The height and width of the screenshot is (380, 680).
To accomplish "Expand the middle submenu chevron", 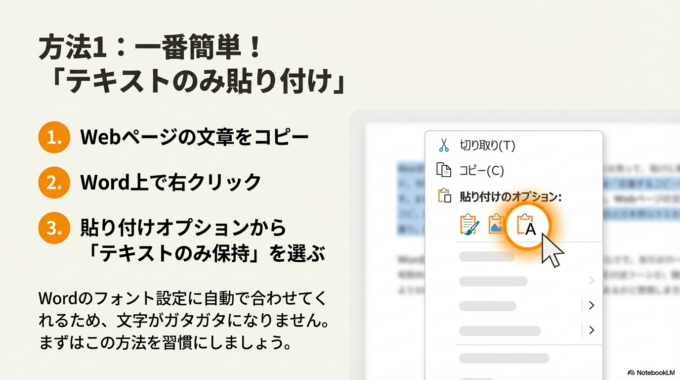I will (x=592, y=305).
